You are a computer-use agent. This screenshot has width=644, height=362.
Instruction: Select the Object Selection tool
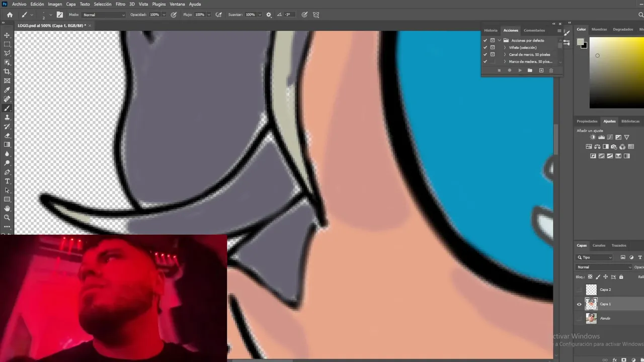7,62
